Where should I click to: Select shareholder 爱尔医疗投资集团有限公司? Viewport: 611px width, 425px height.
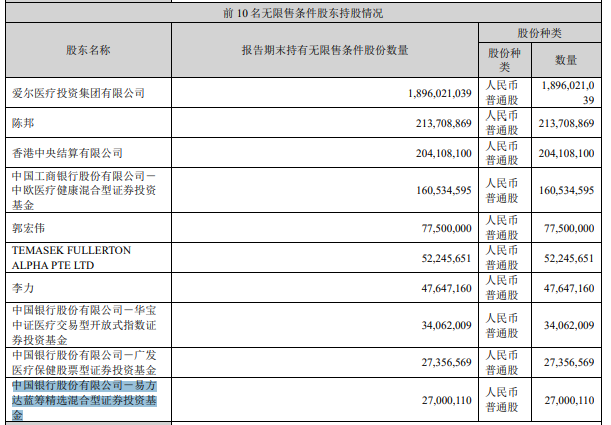(78, 93)
